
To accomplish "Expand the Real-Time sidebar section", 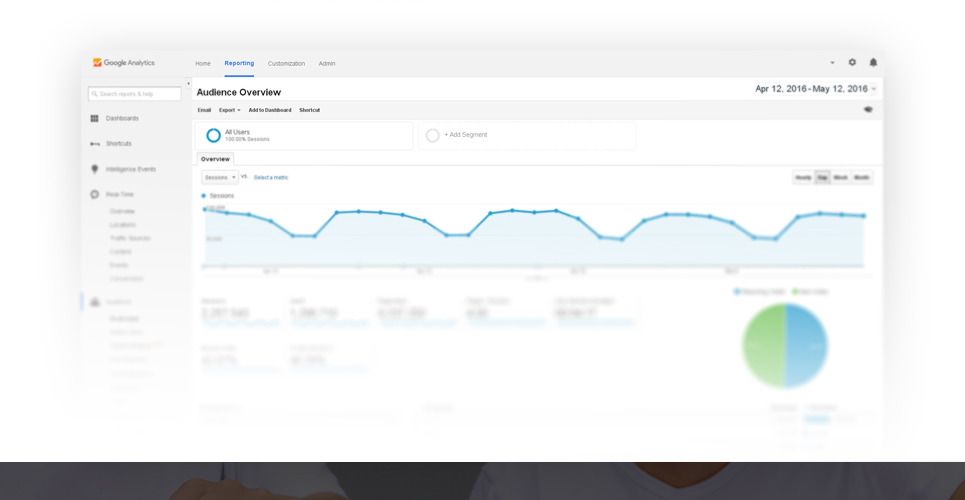I will (119, 195).
